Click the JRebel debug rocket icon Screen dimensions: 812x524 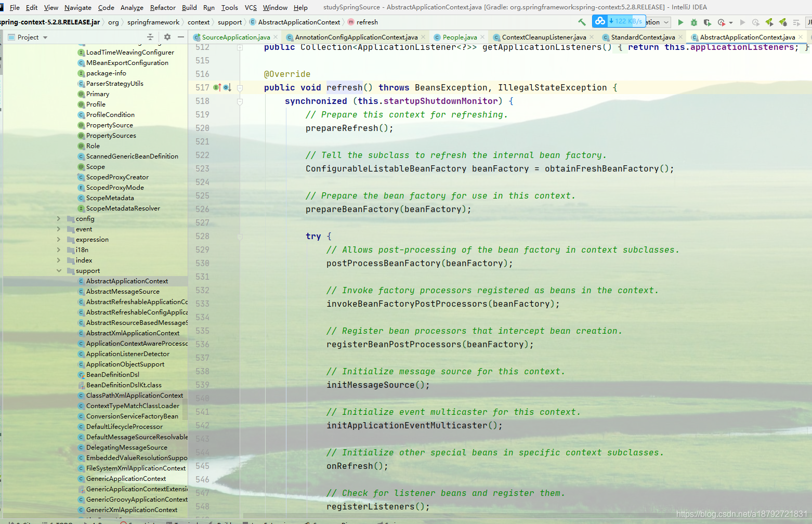click(x=783, y=22)
